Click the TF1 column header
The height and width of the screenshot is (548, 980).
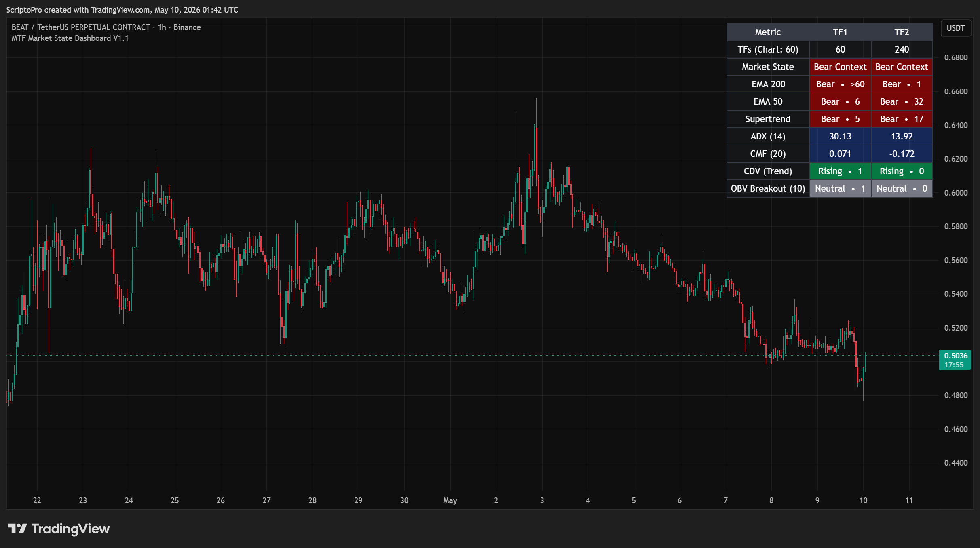(840, 32)
